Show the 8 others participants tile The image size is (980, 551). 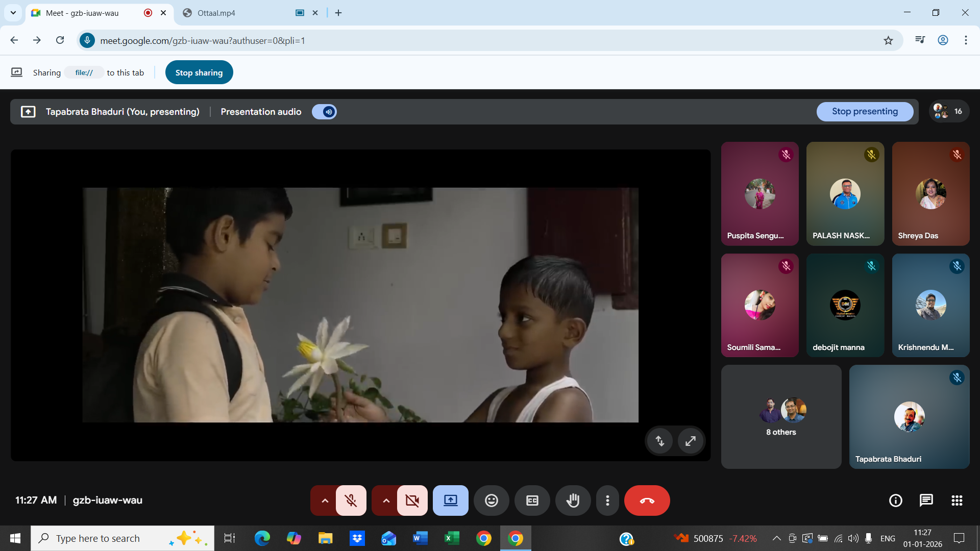coord(780,417)
